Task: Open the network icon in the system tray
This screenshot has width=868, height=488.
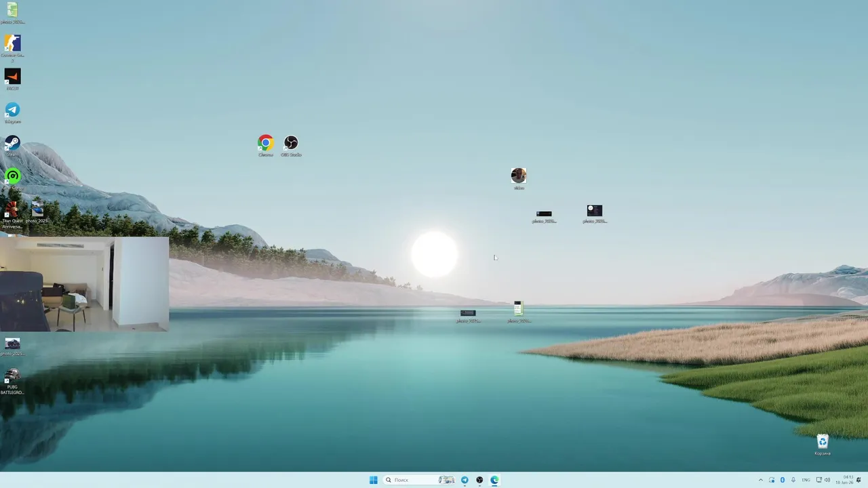Action: pos(818,480)
